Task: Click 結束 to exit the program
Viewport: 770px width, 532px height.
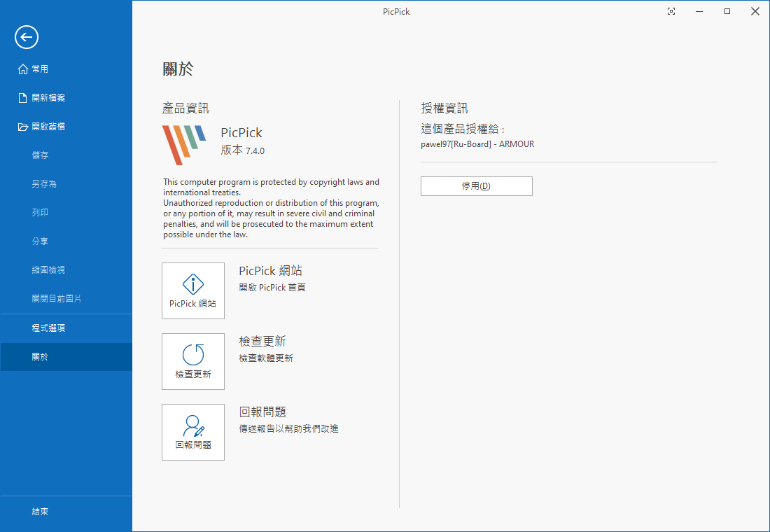Action: point(66,512)
